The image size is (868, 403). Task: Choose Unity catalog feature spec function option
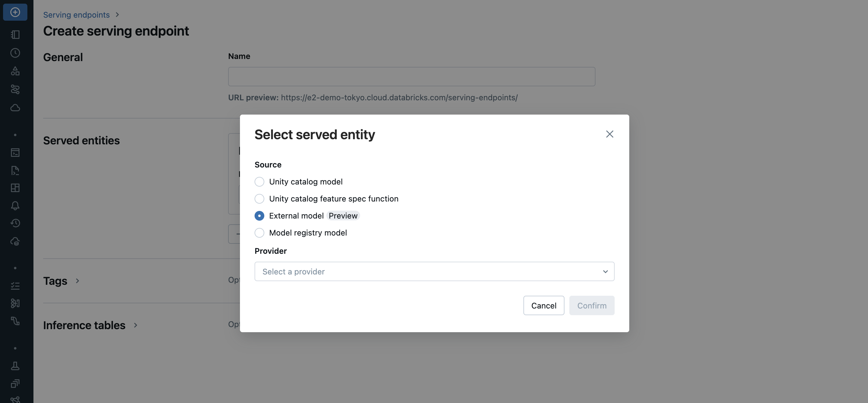coord(259,199)
